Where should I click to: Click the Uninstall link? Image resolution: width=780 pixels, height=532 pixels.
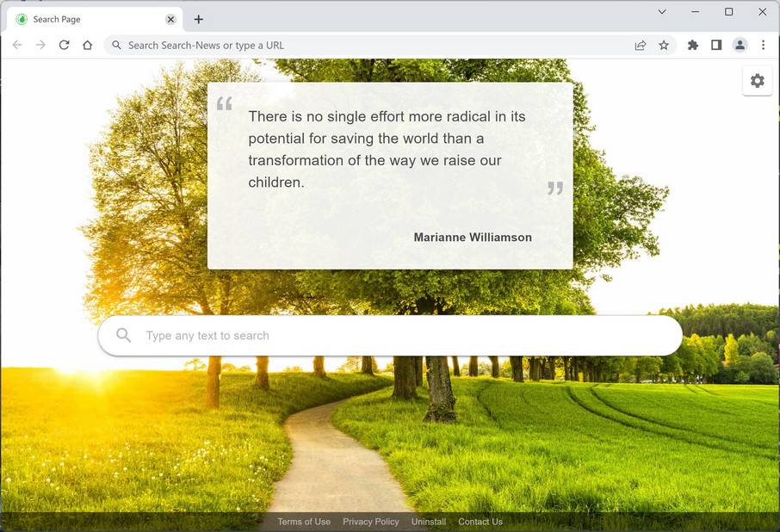point(428,522)
